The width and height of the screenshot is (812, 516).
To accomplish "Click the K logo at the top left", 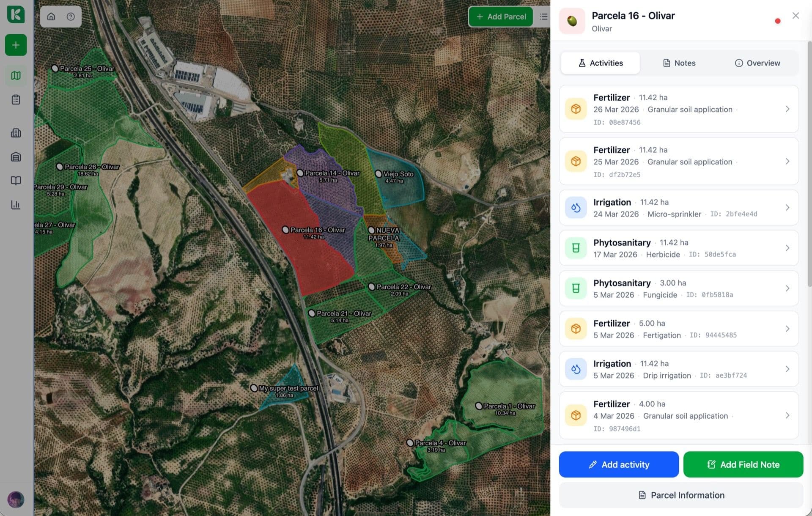I will point(16,15).
